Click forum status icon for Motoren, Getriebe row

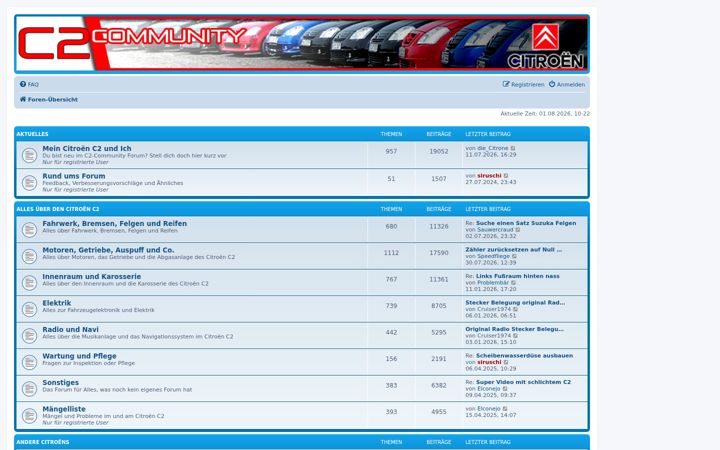29,256
